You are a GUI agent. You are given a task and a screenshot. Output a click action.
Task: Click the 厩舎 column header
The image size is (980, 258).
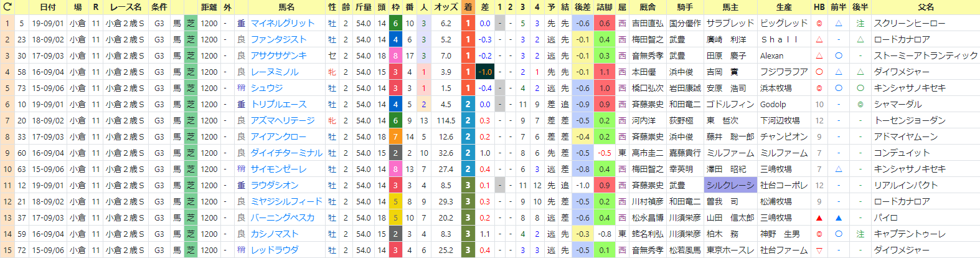click(648, 7)
